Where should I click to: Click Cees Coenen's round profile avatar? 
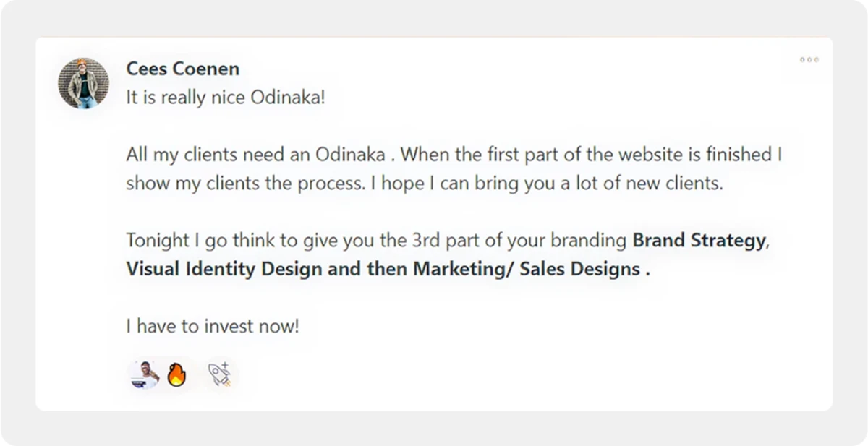(x=83, y=84)
